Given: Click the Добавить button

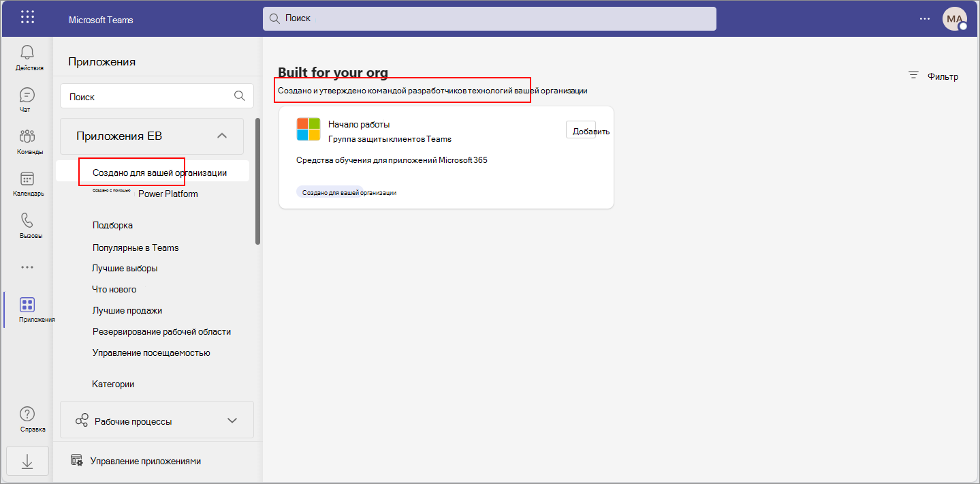Looking at the screenshot, I should 582,130.
